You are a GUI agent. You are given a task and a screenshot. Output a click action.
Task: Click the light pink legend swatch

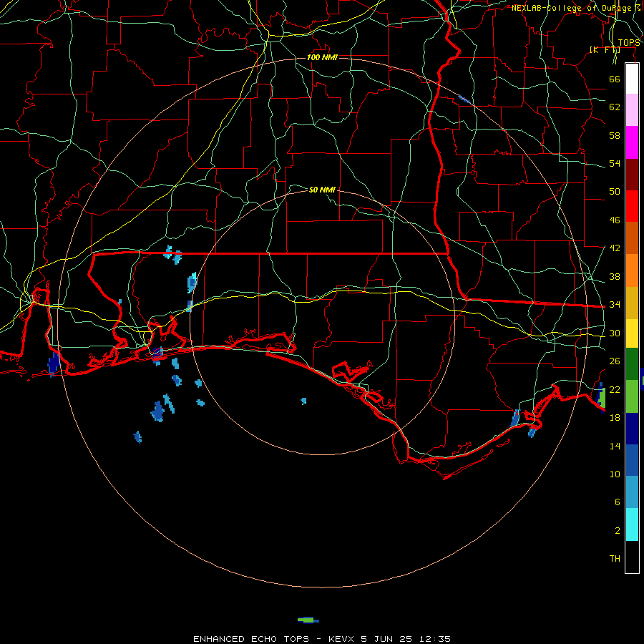point(632,109)
